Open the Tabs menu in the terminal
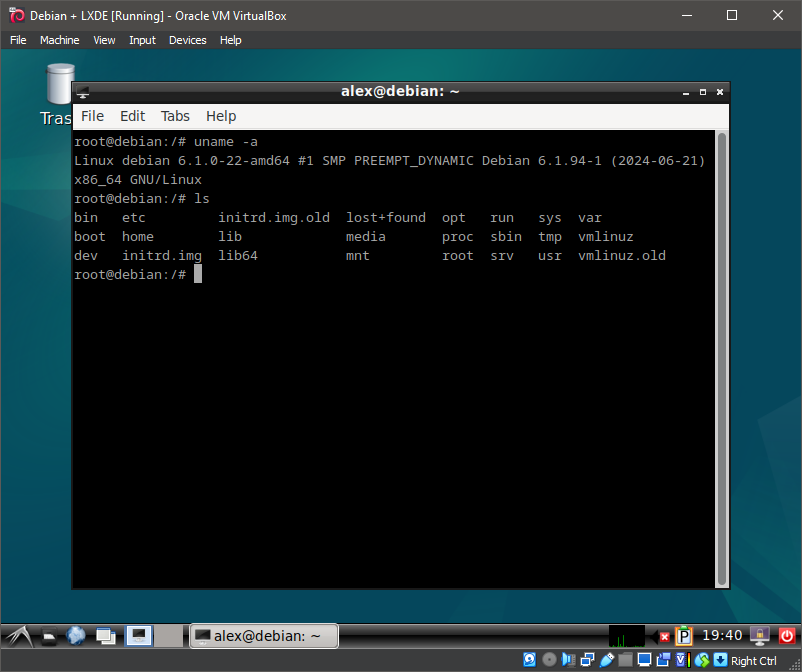This screenshot has height=672, width=802. click(175, 116)
